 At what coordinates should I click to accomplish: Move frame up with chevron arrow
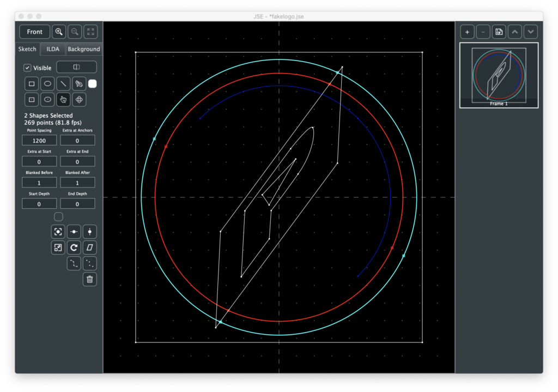515,32
